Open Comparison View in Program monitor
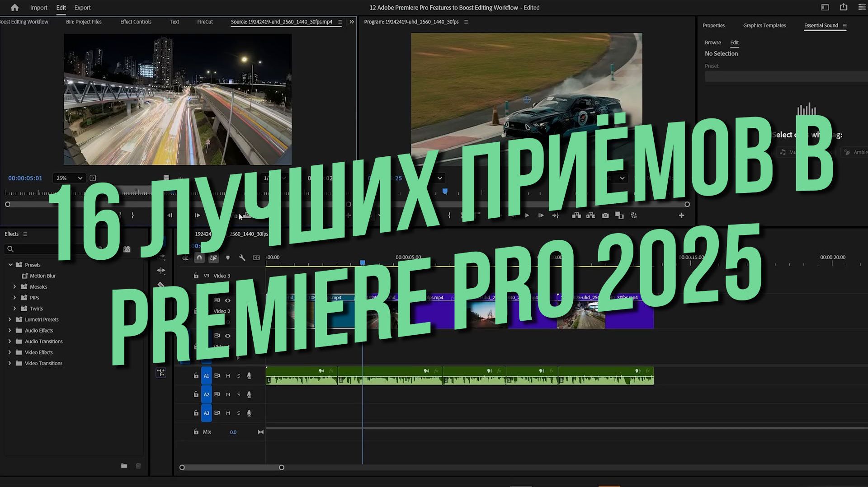868x487 pixels. (x=619, y=215)
